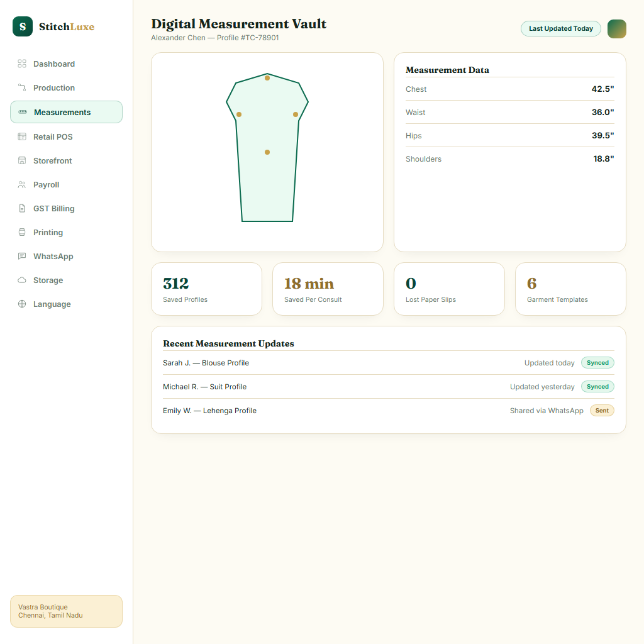Click the 18 min Saved Per Consult card
Screen dimensions: 644x644
pyautogui.click(x=328, y=289)
